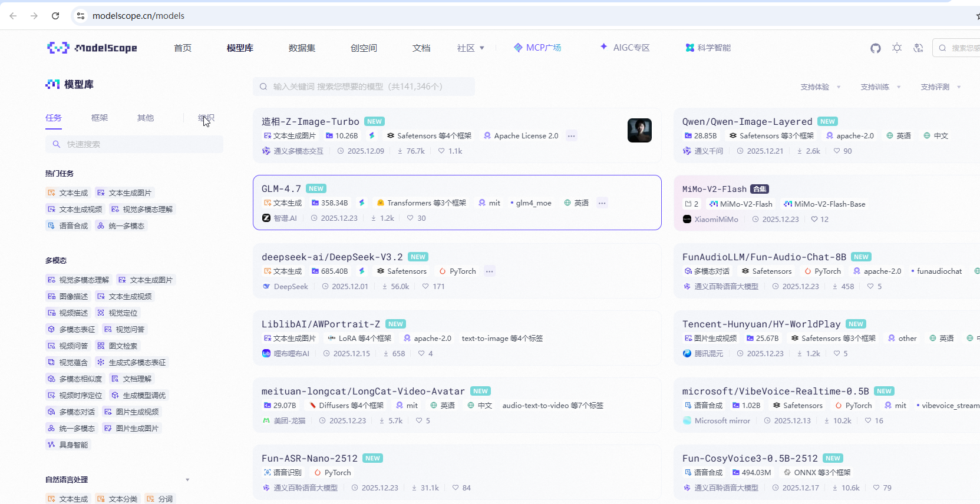Click the browser address bar URL

[138, 16]
